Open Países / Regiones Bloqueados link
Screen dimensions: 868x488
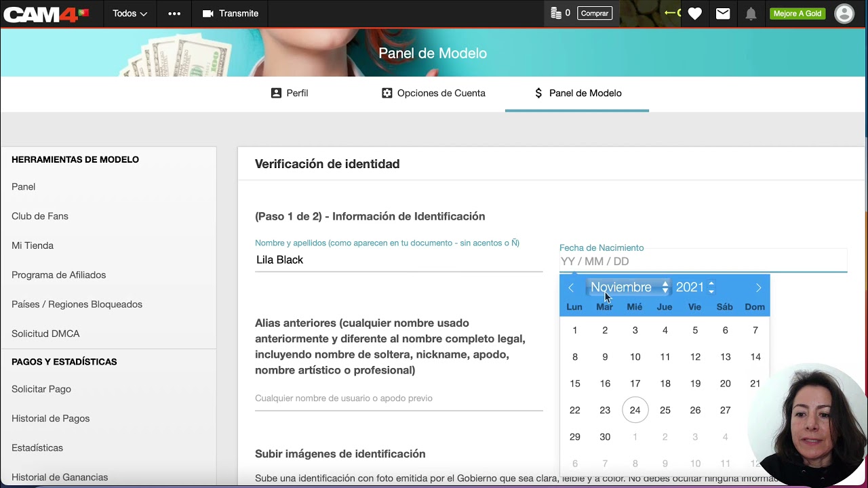77,304
